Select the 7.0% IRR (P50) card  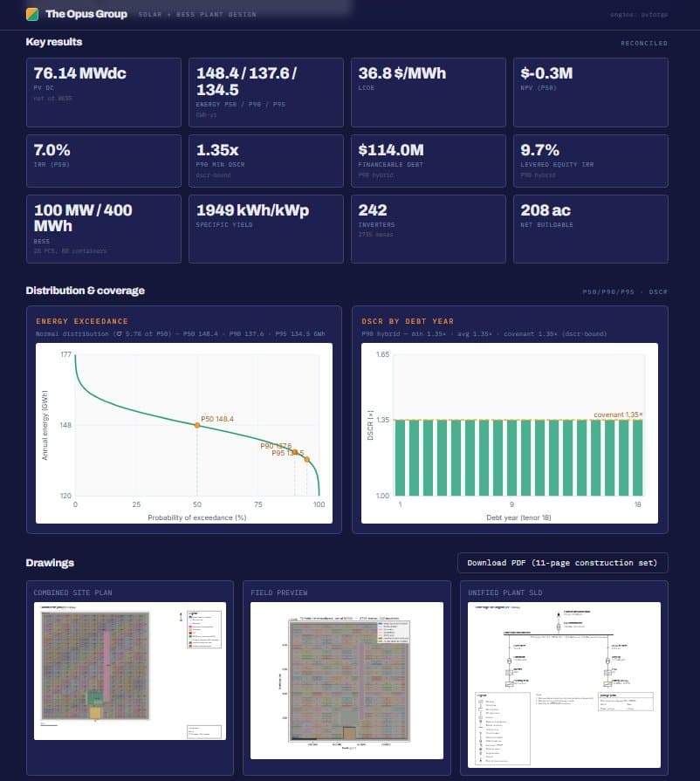pyautogui.click(x=104, y=161)
